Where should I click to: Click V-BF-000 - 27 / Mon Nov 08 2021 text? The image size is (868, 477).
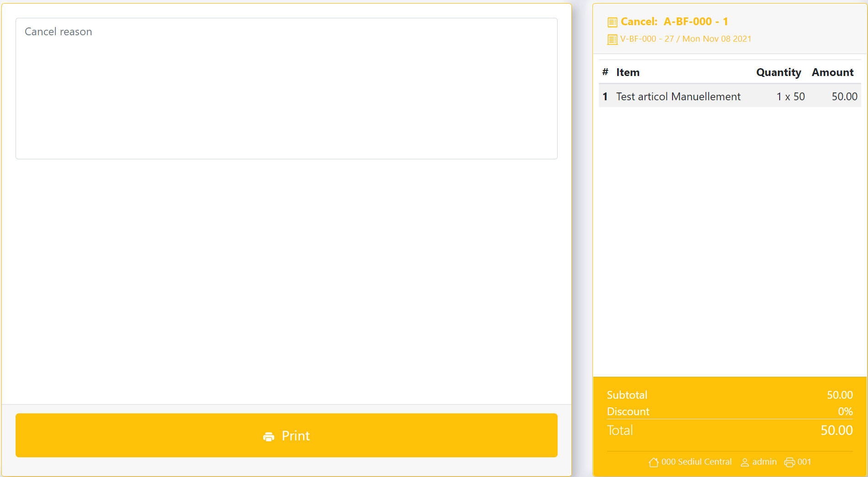click(686, 39)
